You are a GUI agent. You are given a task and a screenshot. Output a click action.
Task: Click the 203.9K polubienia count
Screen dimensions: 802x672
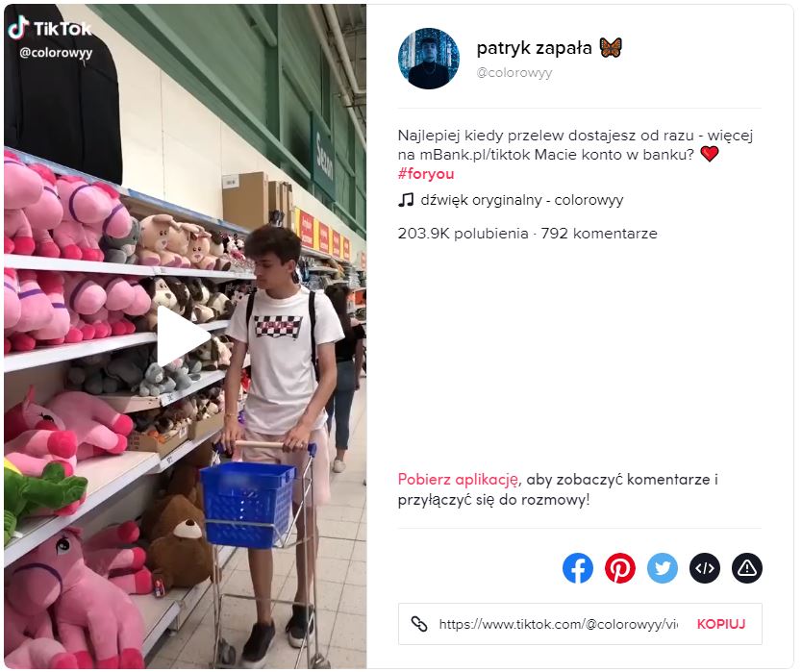[463, 234]
